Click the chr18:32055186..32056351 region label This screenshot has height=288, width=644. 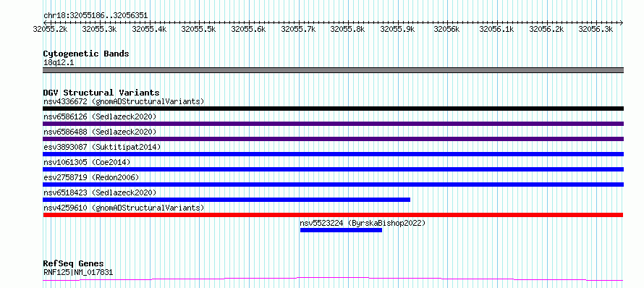point(96,16)
